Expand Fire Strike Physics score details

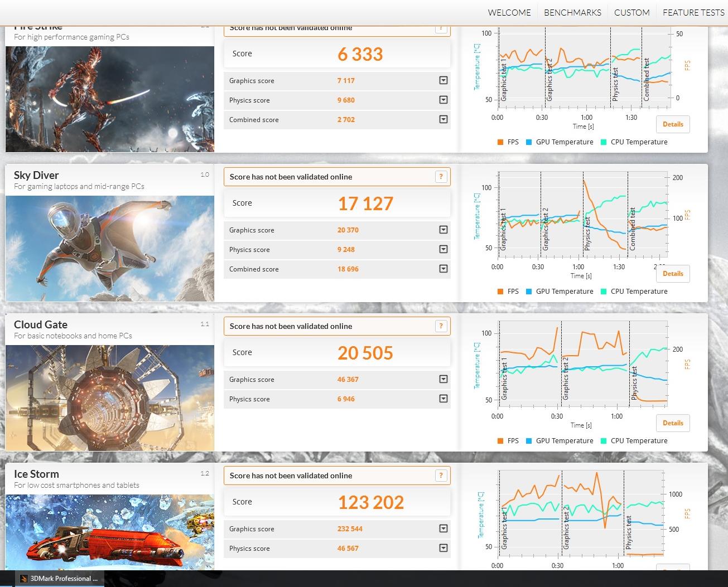click(443, 100)
